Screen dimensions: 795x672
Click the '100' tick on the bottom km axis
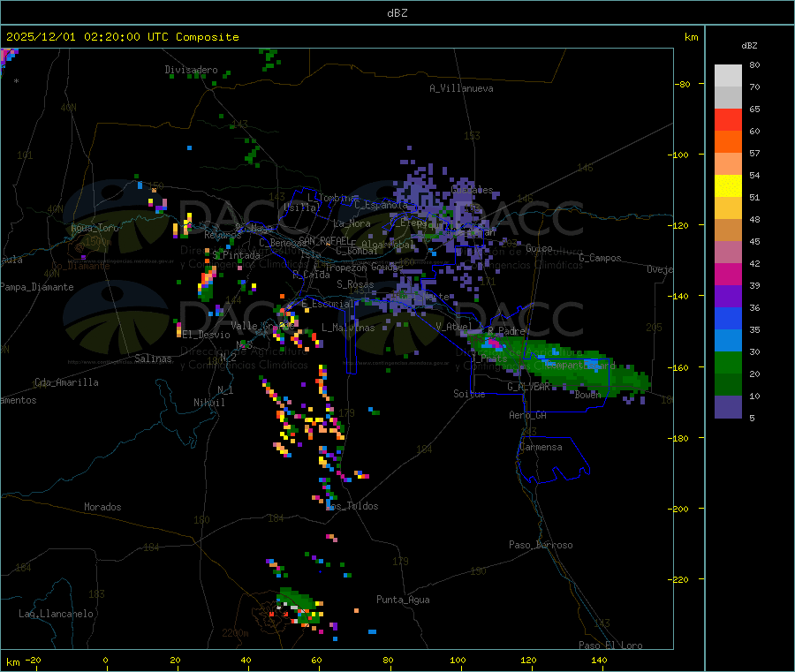click(458, 660)
